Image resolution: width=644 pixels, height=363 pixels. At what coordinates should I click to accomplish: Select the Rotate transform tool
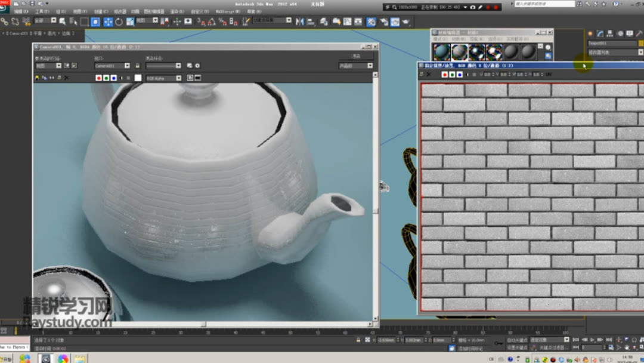point(119,21)
